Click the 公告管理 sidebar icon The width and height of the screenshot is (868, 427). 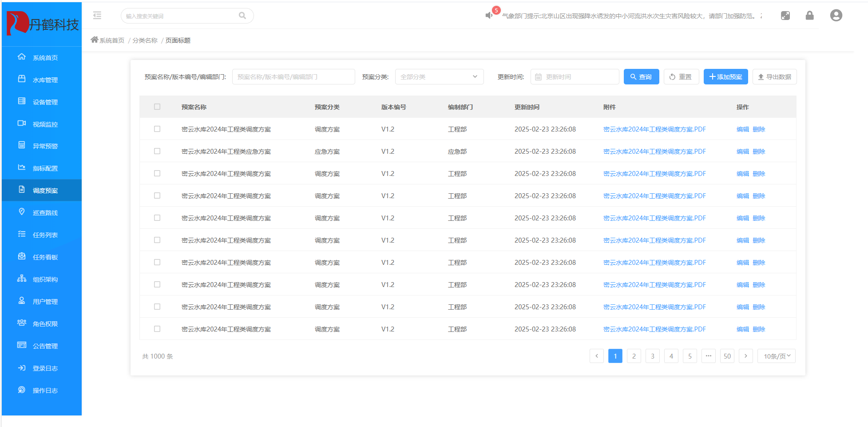tap(22, 345)
